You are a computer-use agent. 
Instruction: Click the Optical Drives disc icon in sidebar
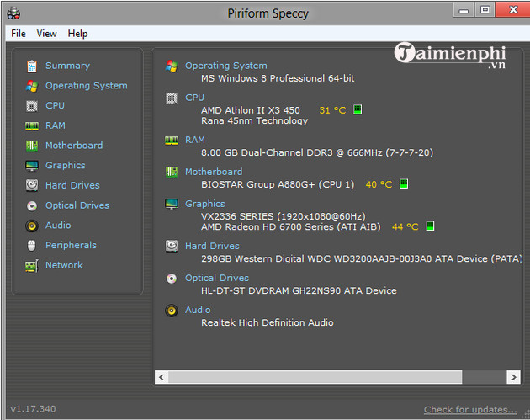(x=32, y=205)
